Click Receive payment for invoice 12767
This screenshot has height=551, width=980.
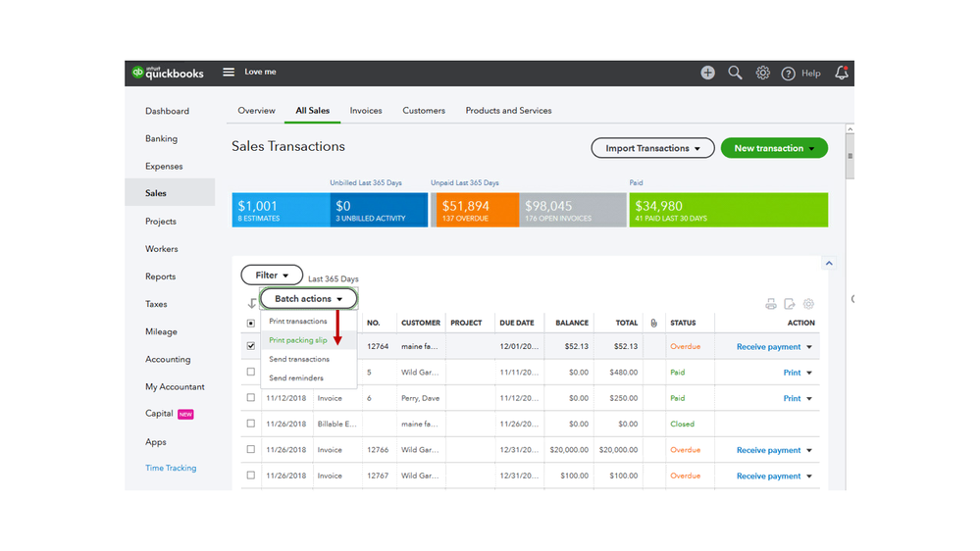[x=768, y=476]
